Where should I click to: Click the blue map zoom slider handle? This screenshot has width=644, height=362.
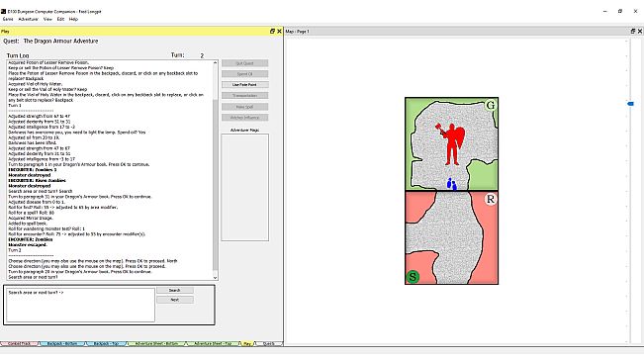coord(630,104)
